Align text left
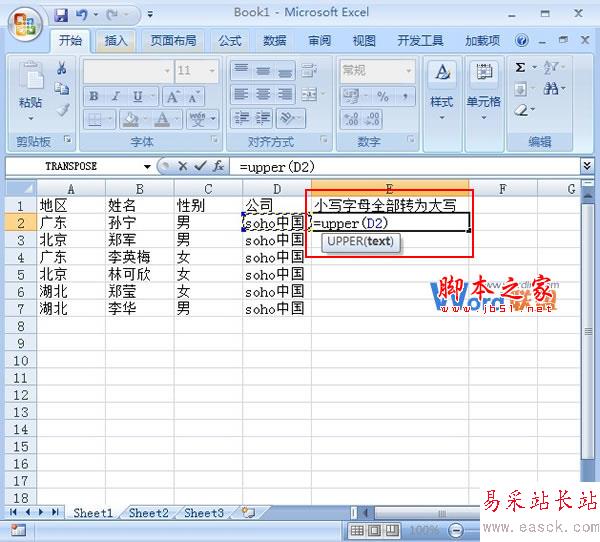 [x=241, y=95]
